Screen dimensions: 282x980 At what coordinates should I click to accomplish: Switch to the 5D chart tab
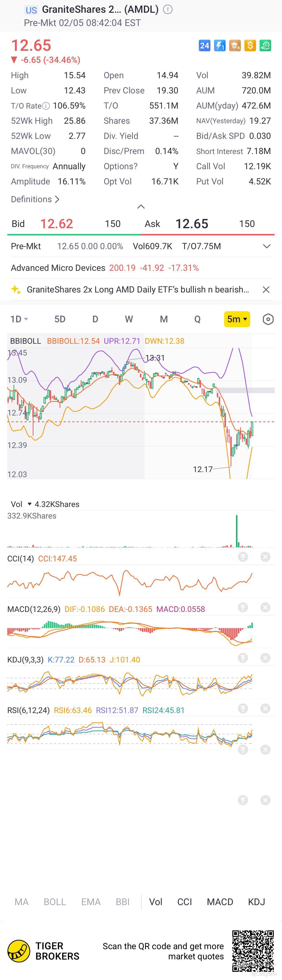[x=60, y=319]
